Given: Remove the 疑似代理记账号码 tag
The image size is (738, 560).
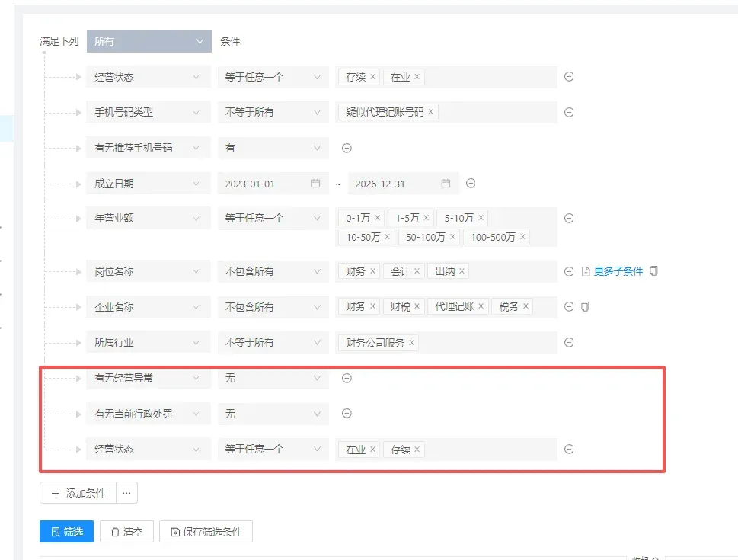Looking at the screenshot, I should pyautogui.click(x=430, y=112).
